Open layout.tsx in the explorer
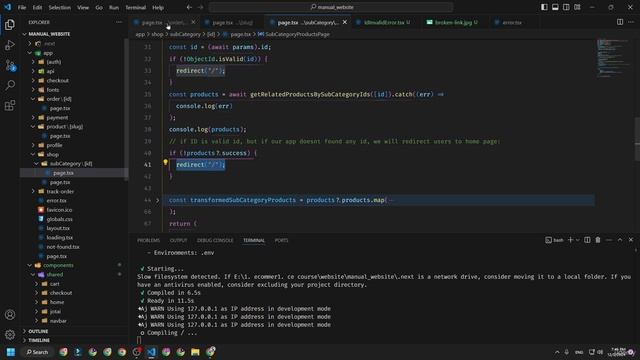This screenshot has height=360, width=640. pyautogui.click(x=58, y=228)
